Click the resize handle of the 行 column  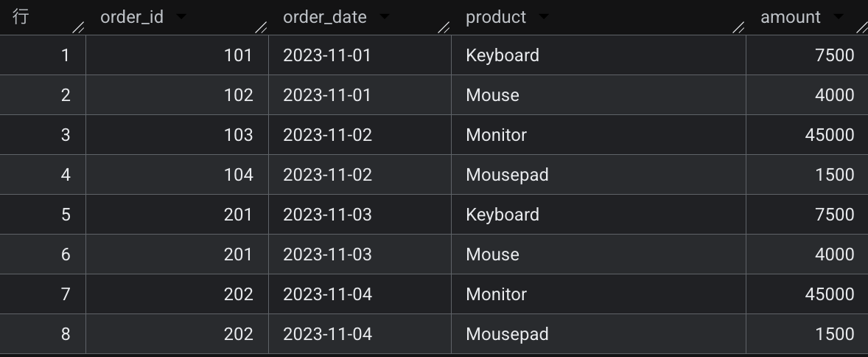[78, 27]
